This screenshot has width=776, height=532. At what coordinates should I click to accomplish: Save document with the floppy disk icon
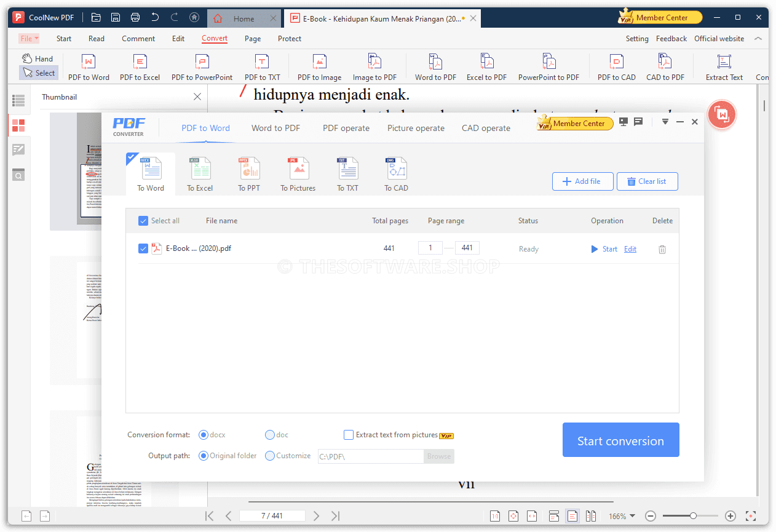click(x=116, y=18)
